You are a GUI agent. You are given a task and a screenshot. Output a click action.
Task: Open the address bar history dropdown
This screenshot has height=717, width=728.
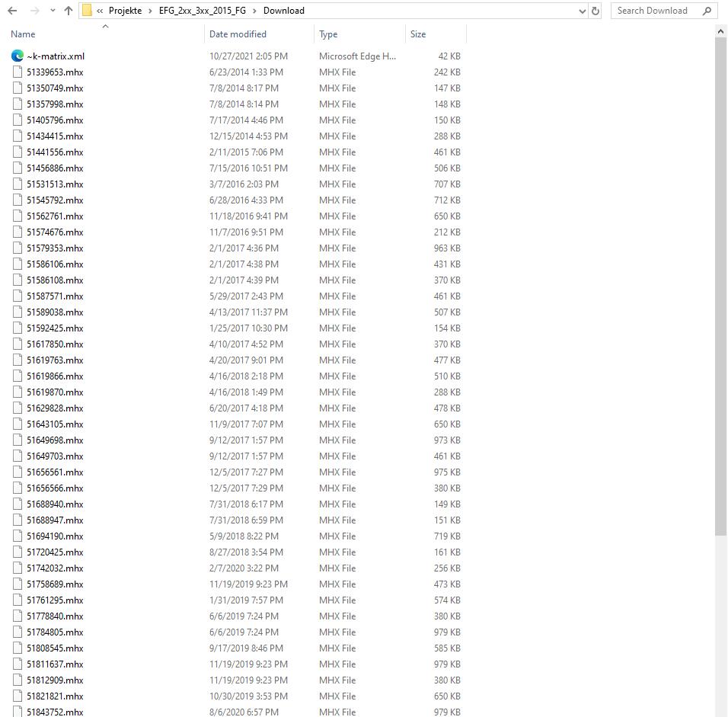tap(583, 11)
